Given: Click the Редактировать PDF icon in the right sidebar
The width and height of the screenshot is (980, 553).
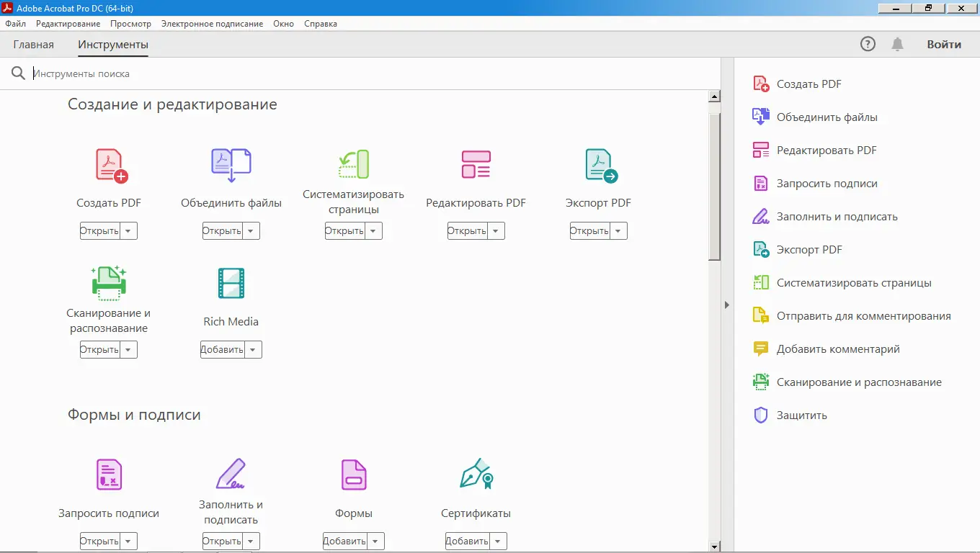Looking at the screenshot, I should (x=761, y=150).
